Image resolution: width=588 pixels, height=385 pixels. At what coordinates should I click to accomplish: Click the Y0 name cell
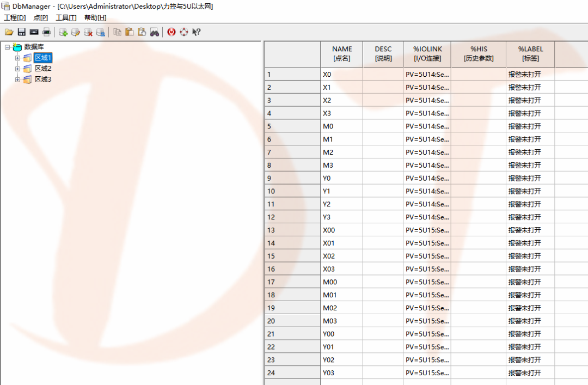click(341, 178)
